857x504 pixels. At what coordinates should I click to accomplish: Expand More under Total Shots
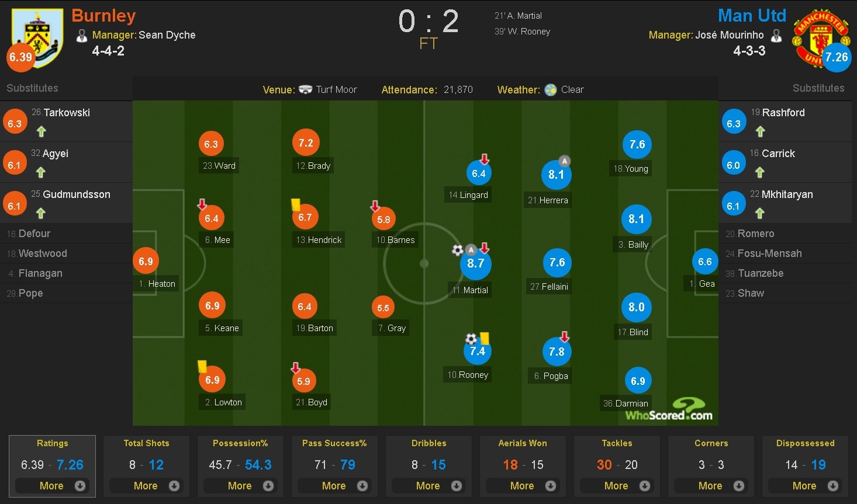(146, 485)
